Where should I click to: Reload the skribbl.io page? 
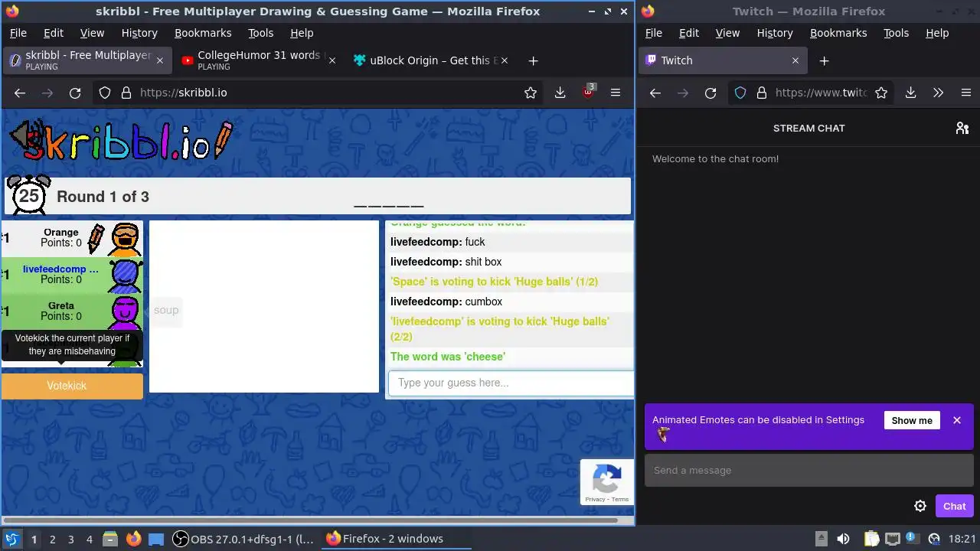click(x=75, y=93)
